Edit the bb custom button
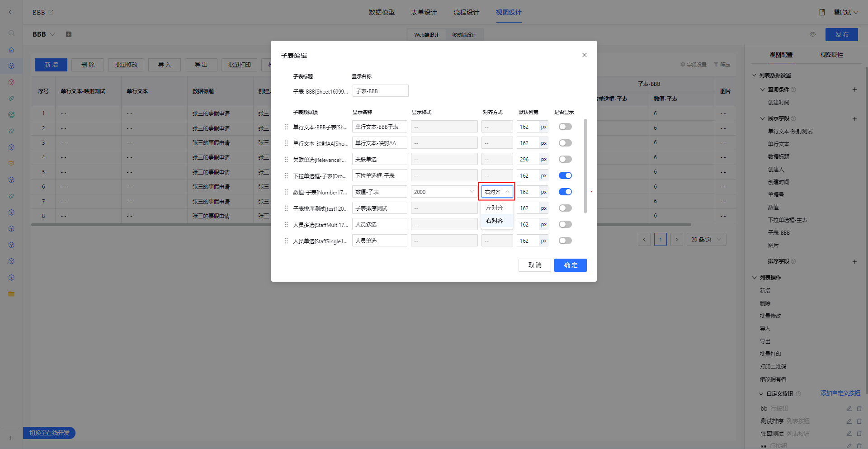 click(x=849, y=409)
